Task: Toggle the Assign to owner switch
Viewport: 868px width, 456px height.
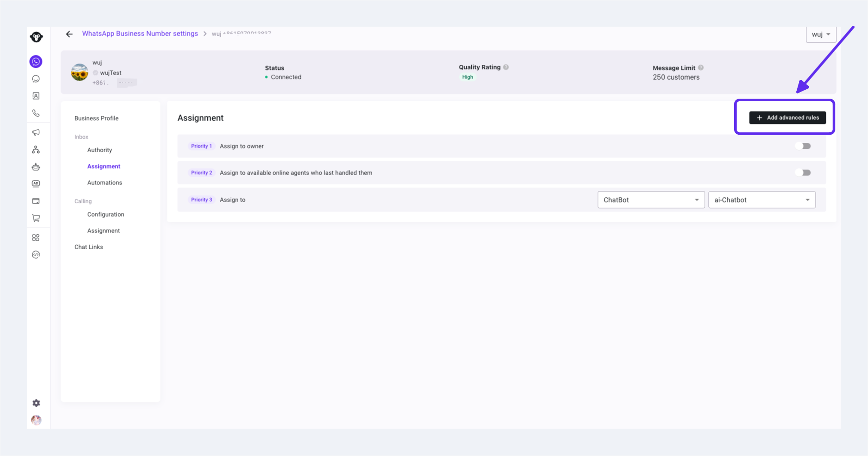Action: point(803,146)
